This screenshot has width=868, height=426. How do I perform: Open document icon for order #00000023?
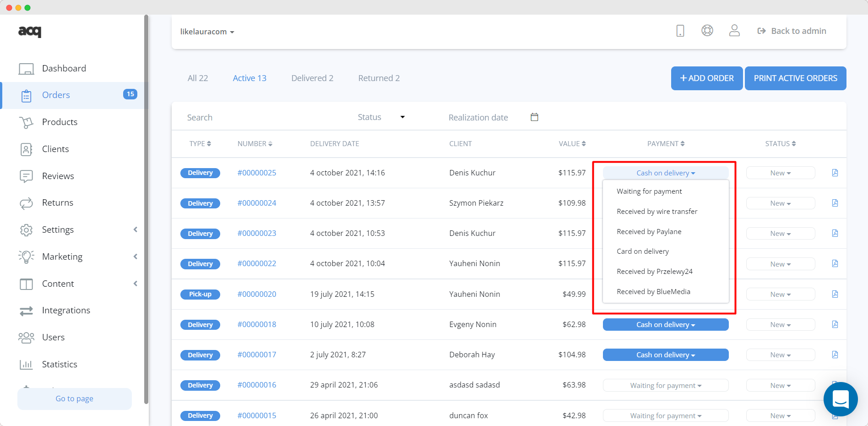coord(835,233)
